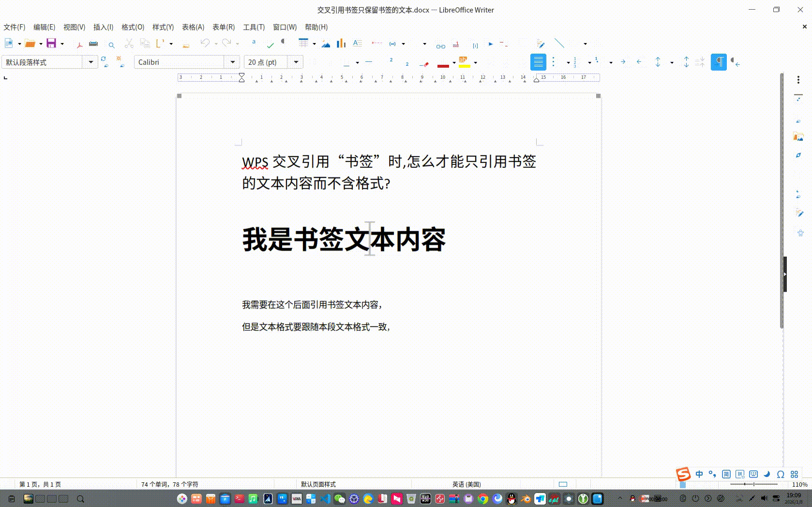The width and height of the screenshot is (812, 507).
Task: Open the Calibri font name dropdown
Action: (233, 62)
